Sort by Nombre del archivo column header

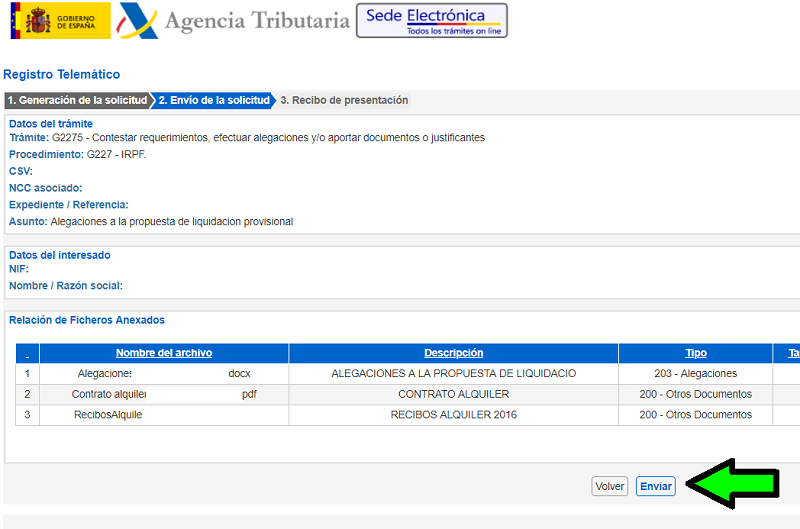163,353
